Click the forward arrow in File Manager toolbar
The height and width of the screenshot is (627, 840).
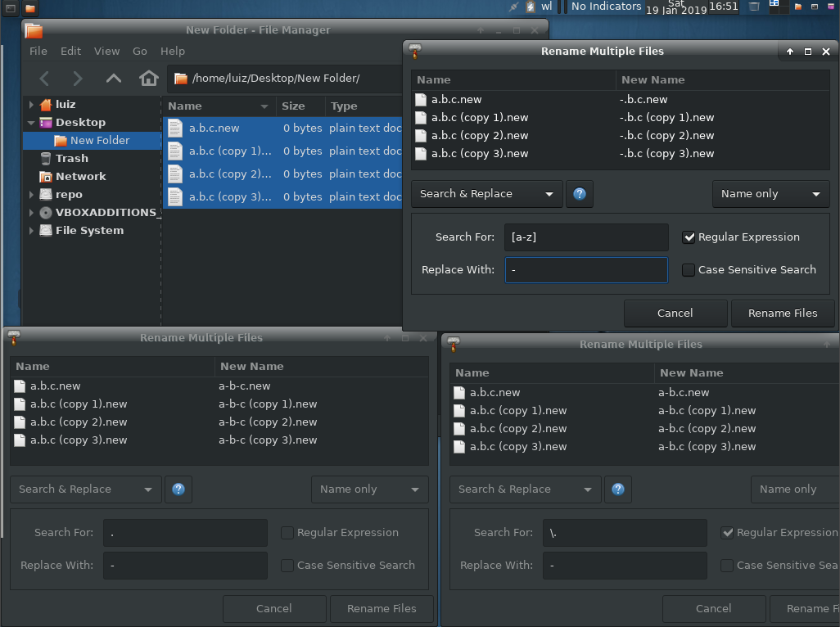click(x=78, y=79)
